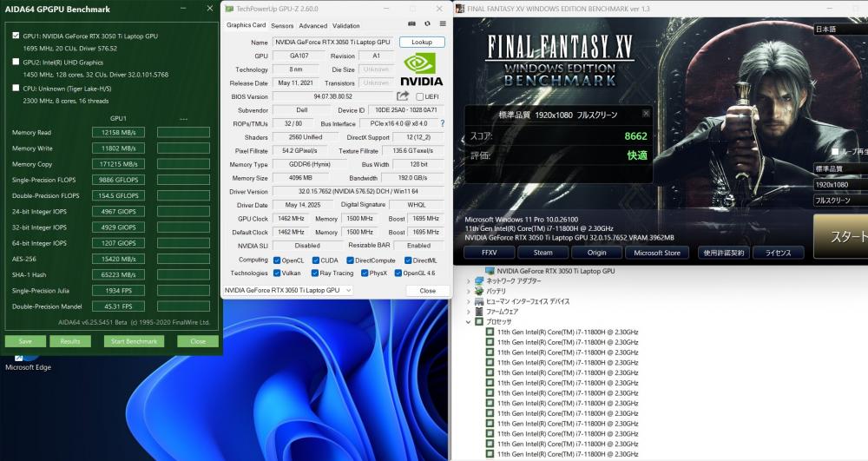Click the GPU-Z title bar app icon
Screen dimensions: 868x461
click(229, 9)
